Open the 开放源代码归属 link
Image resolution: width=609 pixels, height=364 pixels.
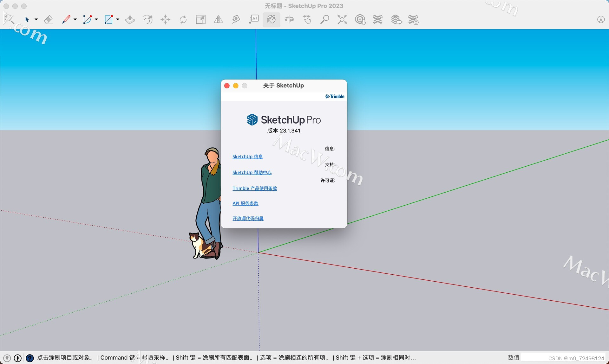click(x=248, y=218)
